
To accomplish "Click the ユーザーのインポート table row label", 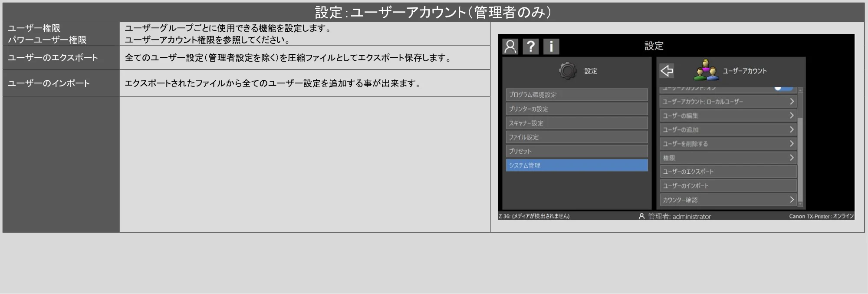I will click(49, 83).
